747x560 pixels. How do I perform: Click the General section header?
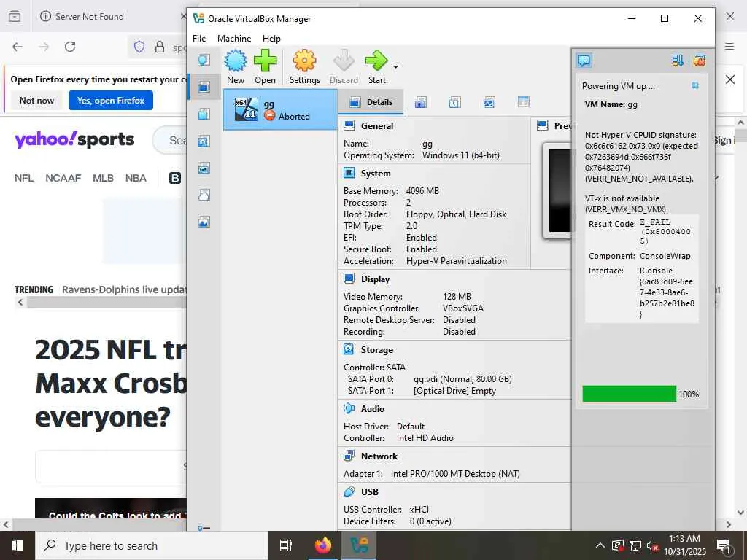coord(377,125)
